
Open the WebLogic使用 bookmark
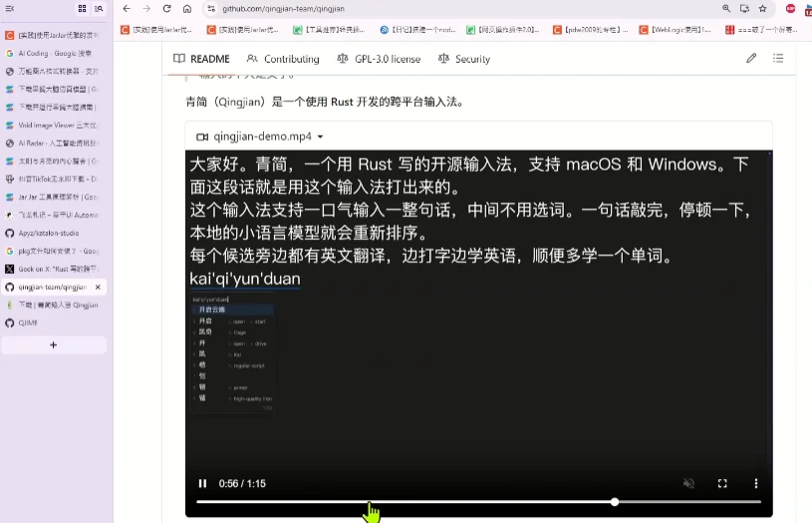point(676,30)
